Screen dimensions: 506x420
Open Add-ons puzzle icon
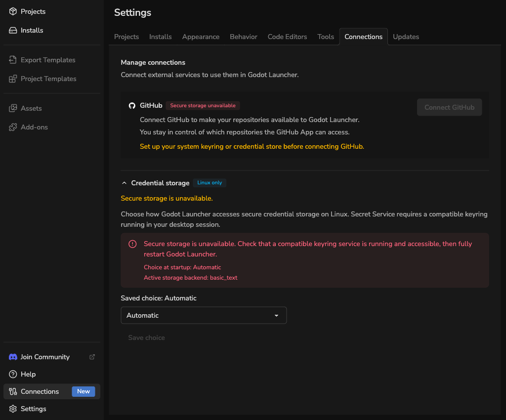coord(13,127)
